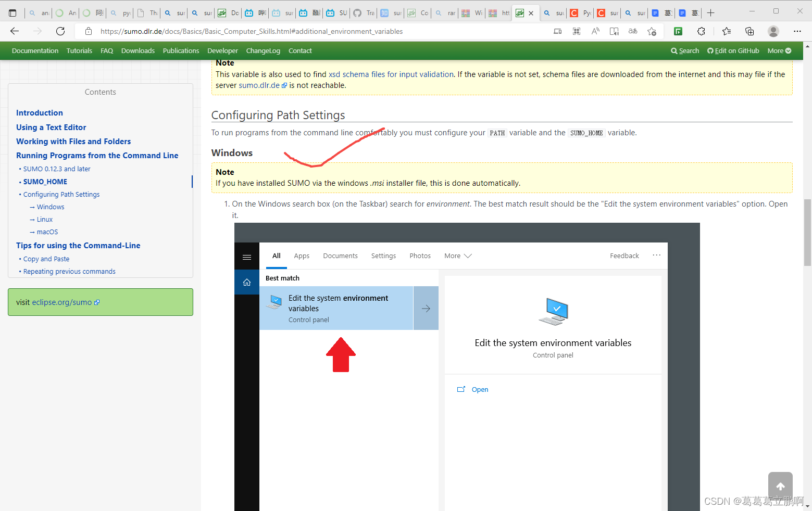Jump to macOS subsection in Contents
The image size is (812, 511).
[47, 232]
